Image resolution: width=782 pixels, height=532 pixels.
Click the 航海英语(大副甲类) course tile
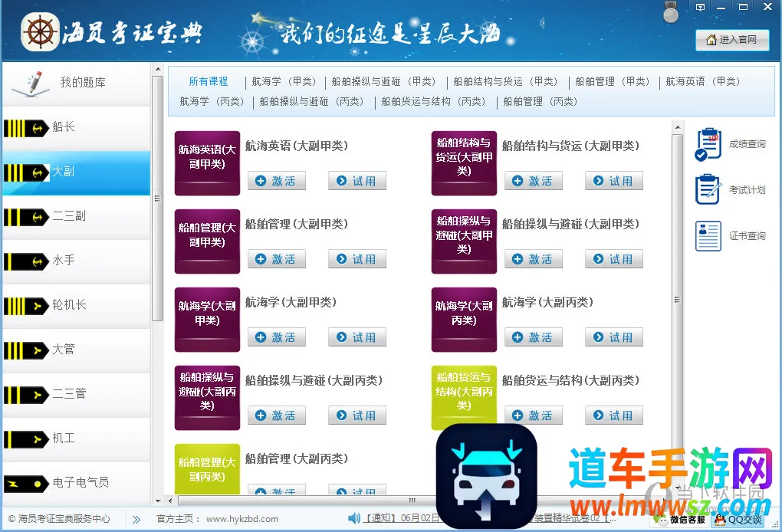pyautogui.click(x=207, y=163)
